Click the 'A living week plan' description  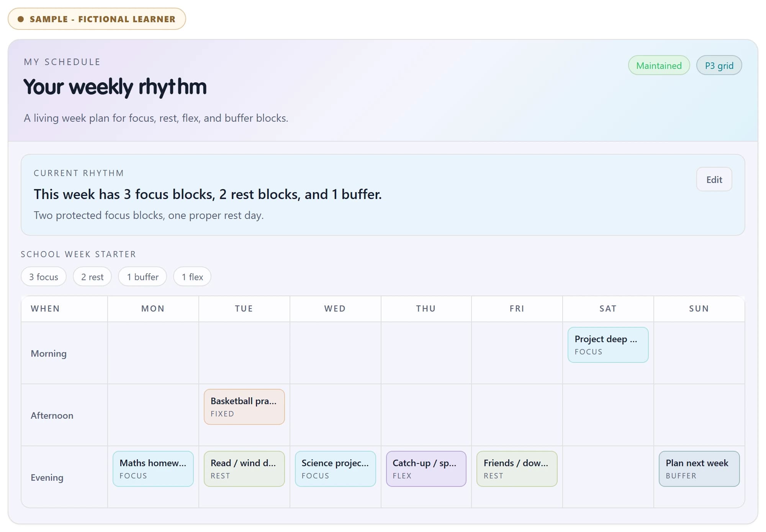[x=156, y=118]
